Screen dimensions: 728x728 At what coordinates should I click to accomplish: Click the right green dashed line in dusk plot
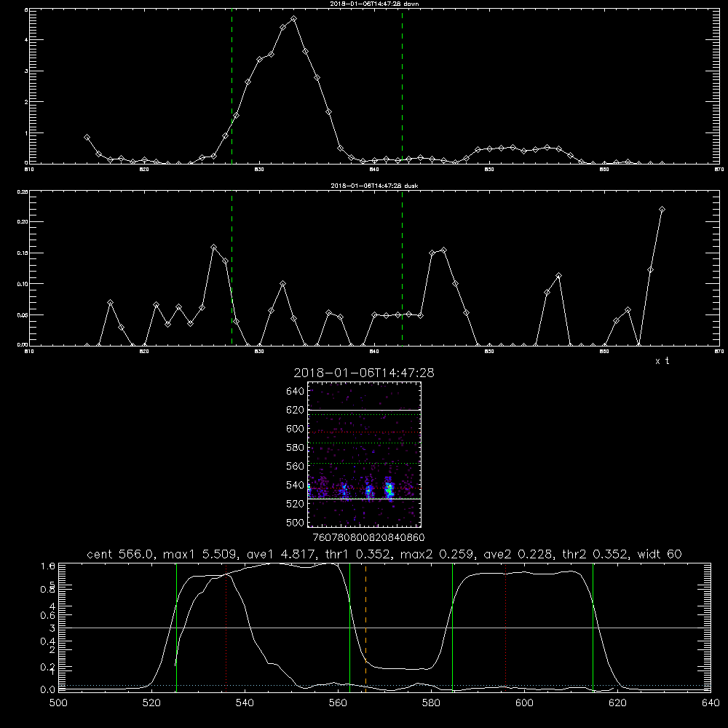(x=402, y=268)
